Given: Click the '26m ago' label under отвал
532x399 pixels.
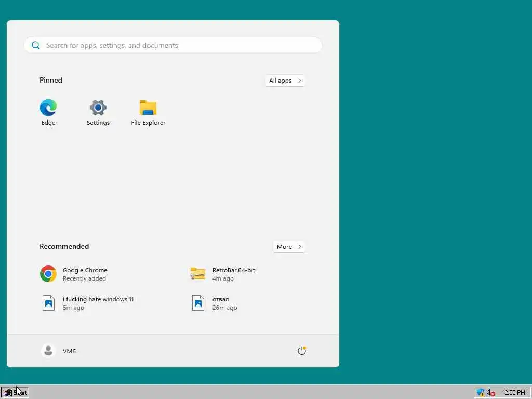Looking at the screenshot, I should 224,308.
